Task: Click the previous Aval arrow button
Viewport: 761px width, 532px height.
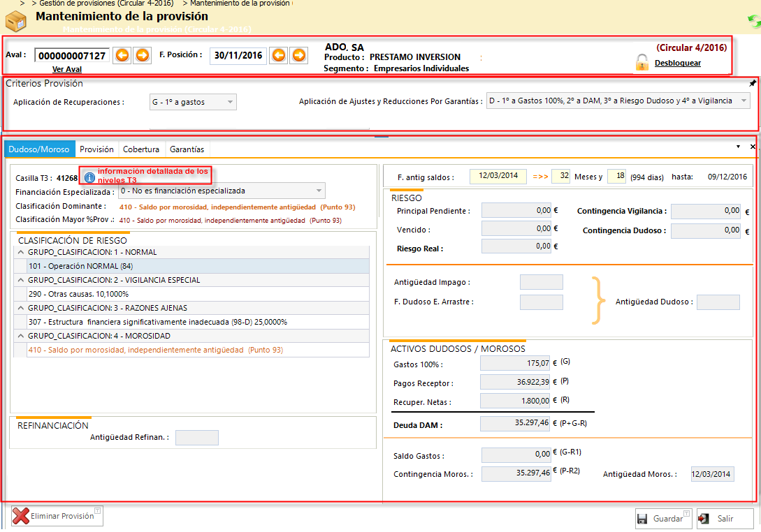Action: 122,55
